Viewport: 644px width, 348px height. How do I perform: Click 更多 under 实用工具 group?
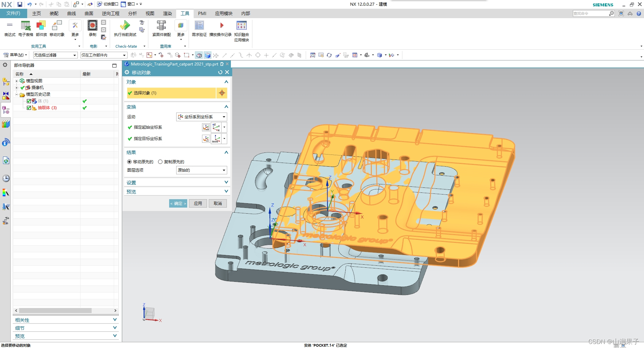click(75, 30)
